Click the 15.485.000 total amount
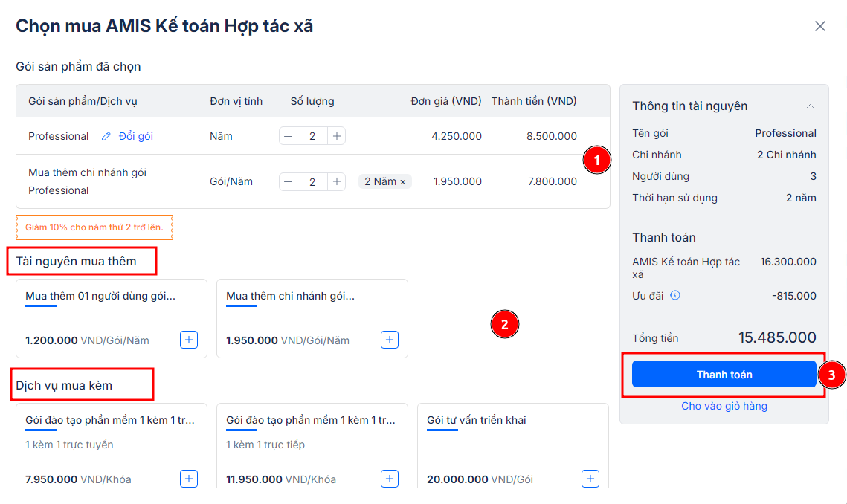The height and width of the screenshot is (504, 847). pyautogui.click(x=777, y=337)
